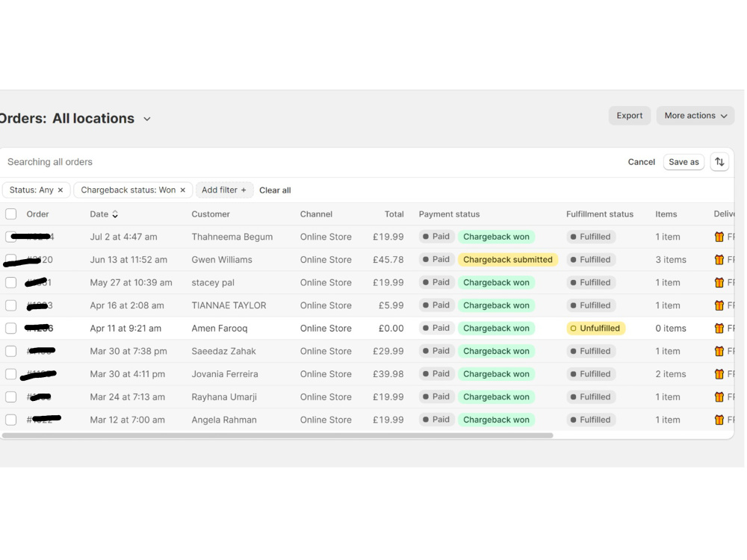The height and width of the screenshot is (560, 747).
Task: Click the 3 items cell for Gwen Williams
Action: [671, 260]
